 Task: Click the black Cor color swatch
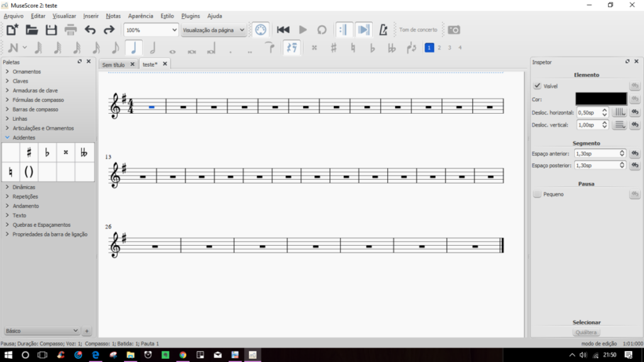click(x=601, y=99)
